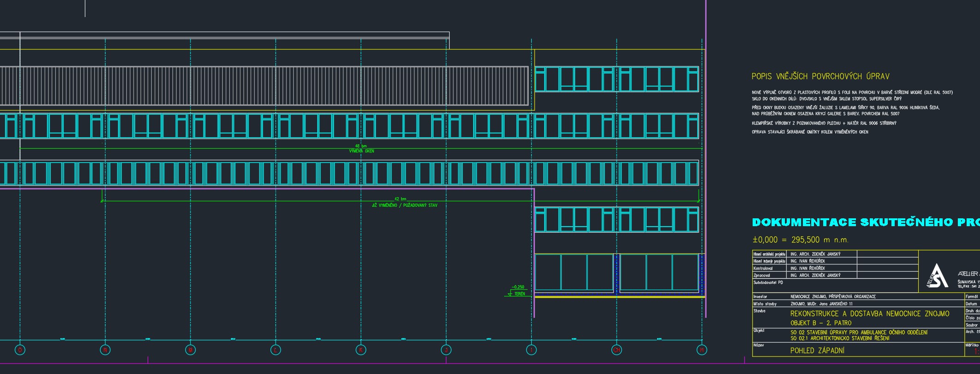Pick the grid axis bubble labeled CH

[x=617, y=350]
